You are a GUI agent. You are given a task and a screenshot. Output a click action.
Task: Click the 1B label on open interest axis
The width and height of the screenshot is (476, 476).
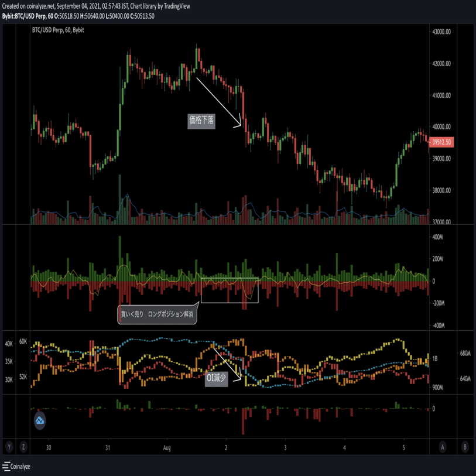[x=434, y=358]
